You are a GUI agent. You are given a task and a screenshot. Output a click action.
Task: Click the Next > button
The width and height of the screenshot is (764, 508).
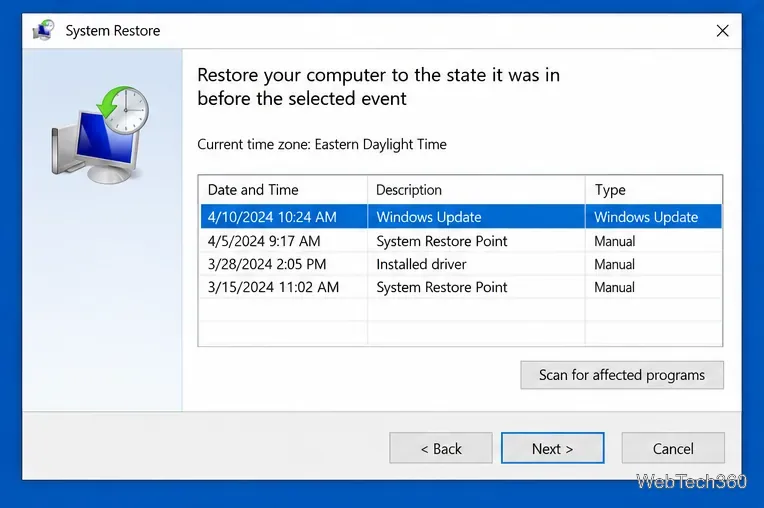click(x=553, y=448)
